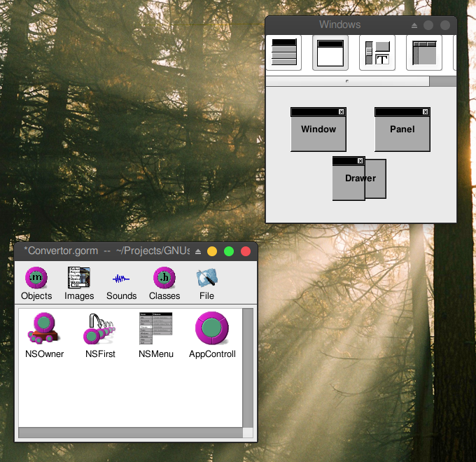The height and width of the screenshot is (462, 476).
Task: Close the Convertor.gorm document window
Action: tap(246, 251)
